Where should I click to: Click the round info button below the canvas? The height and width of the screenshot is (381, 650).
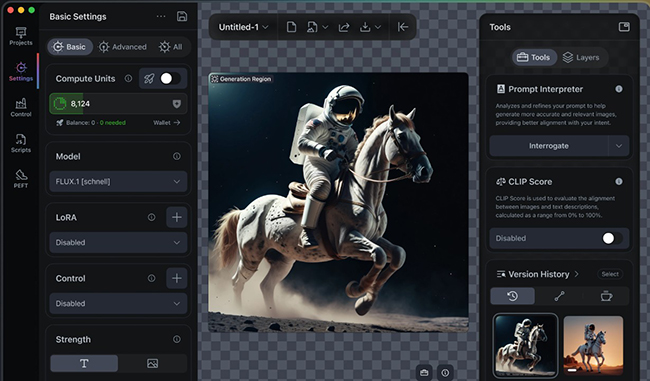tap(445, 372)
